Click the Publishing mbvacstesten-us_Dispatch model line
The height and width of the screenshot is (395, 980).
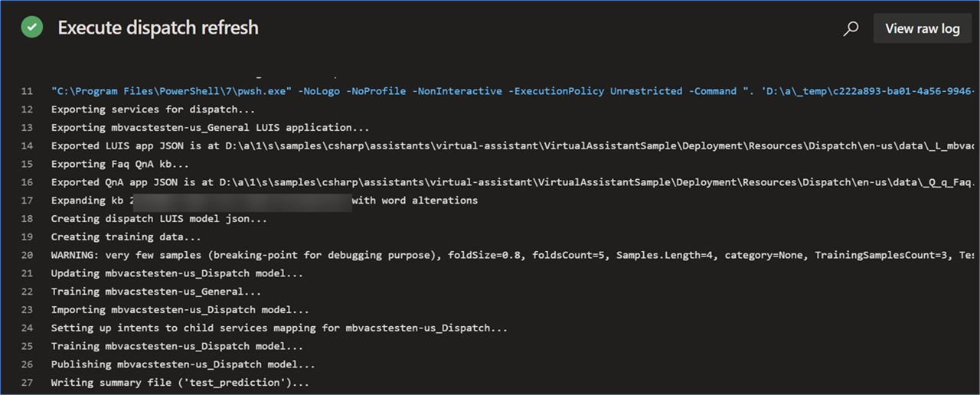(183, 364)
